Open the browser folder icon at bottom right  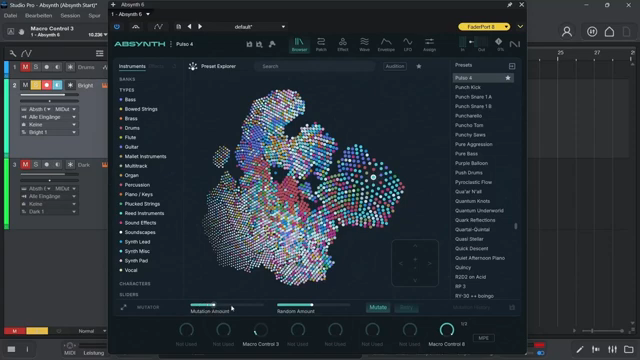point(629,349)
